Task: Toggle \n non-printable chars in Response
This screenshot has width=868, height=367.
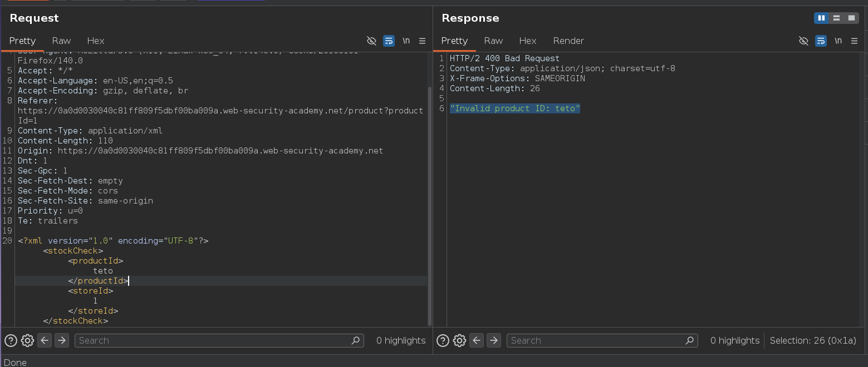Action: click(x=838, y=41)
